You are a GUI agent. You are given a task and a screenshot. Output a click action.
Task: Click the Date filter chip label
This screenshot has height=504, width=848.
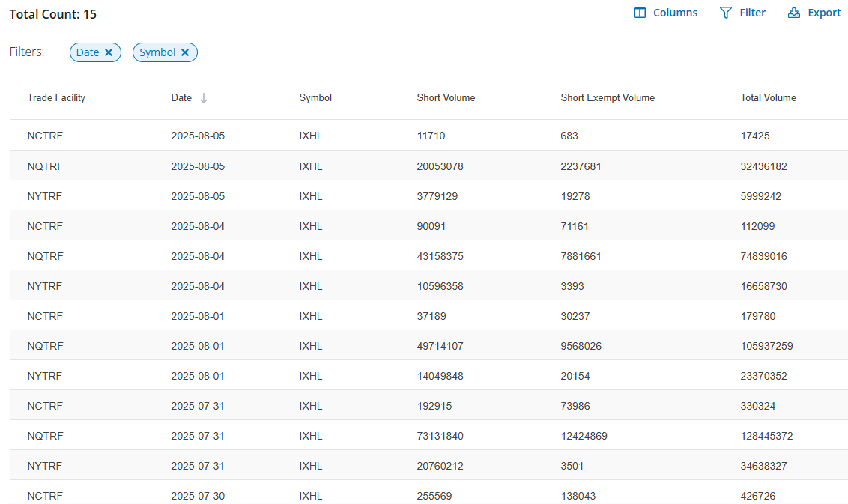88,52
